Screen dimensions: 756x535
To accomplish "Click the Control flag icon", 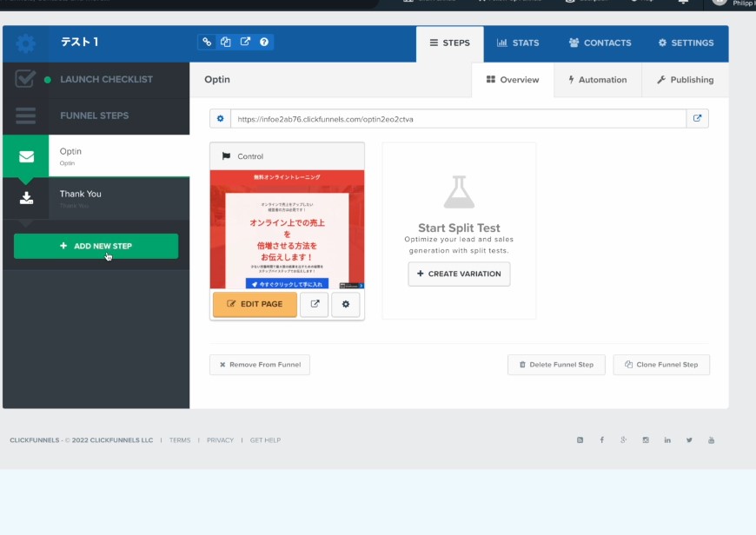I will [226, 156].
